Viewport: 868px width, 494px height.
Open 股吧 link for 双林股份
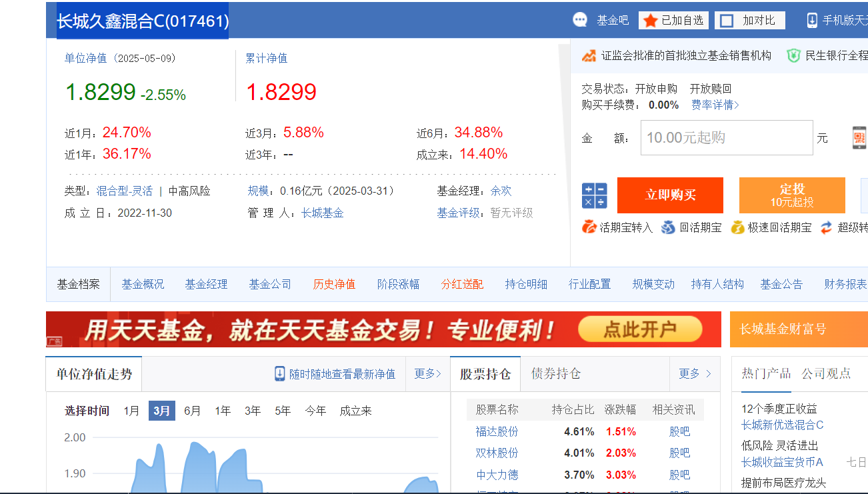[x=679, y=453]
